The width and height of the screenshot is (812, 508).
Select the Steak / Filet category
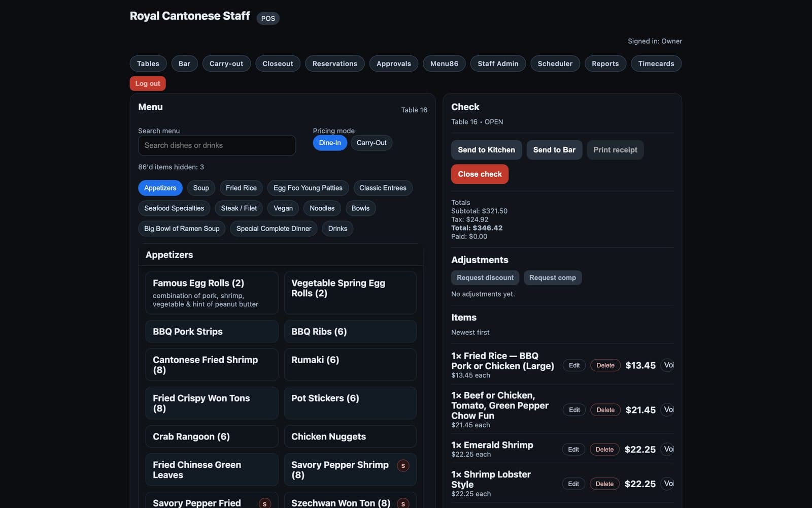click(x=239, y=208)
